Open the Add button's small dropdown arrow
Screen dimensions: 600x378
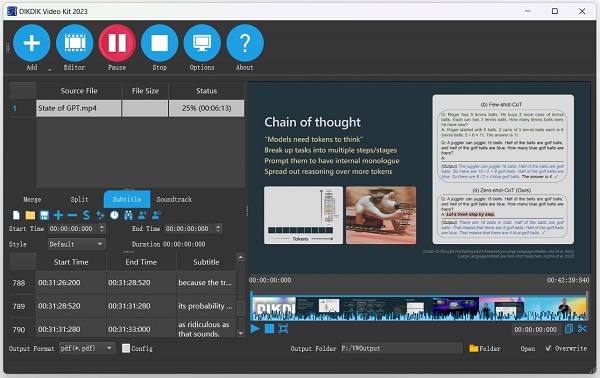pos(50,70)
